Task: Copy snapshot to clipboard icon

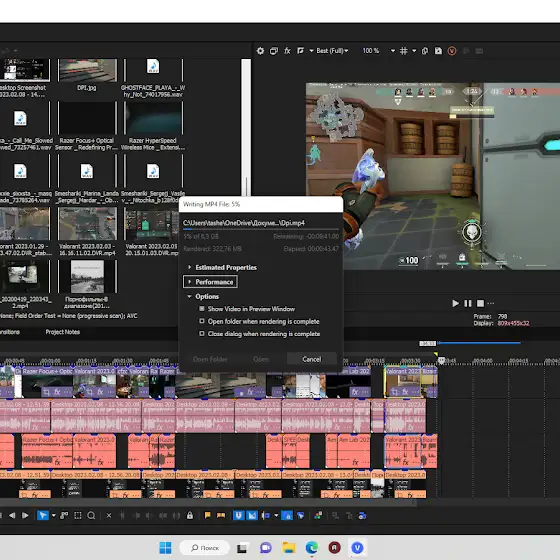Action: click(425, 51)
